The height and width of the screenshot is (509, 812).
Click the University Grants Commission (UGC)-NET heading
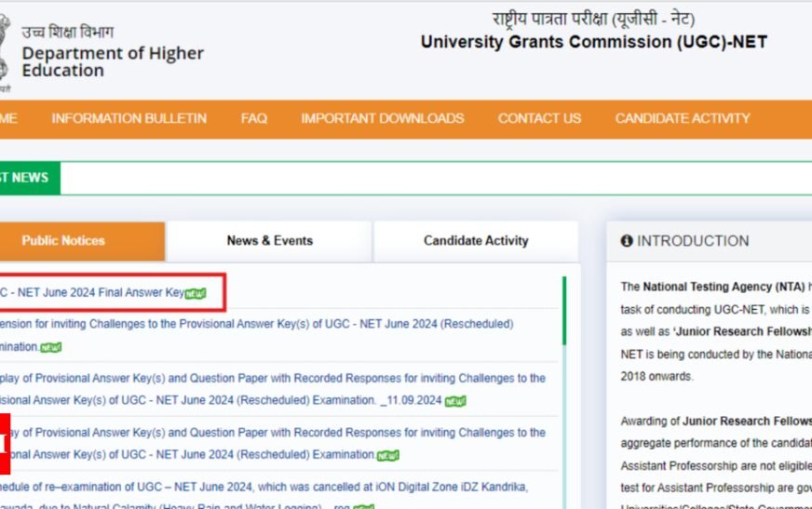tap(593, 42)
